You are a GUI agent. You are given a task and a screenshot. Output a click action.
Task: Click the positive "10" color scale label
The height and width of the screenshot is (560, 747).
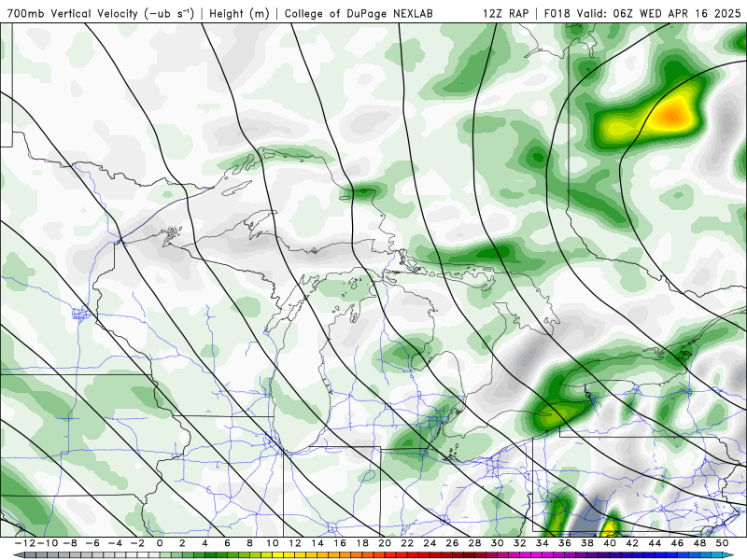272,543
